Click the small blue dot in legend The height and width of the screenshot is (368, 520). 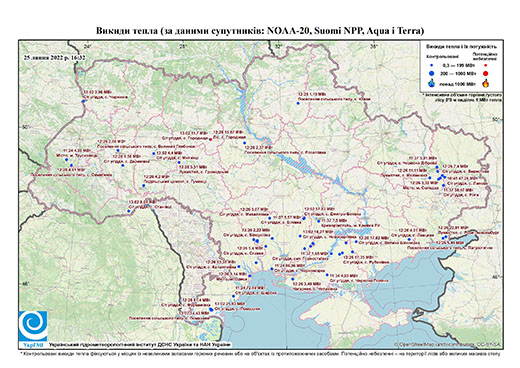tap(431, 65)
